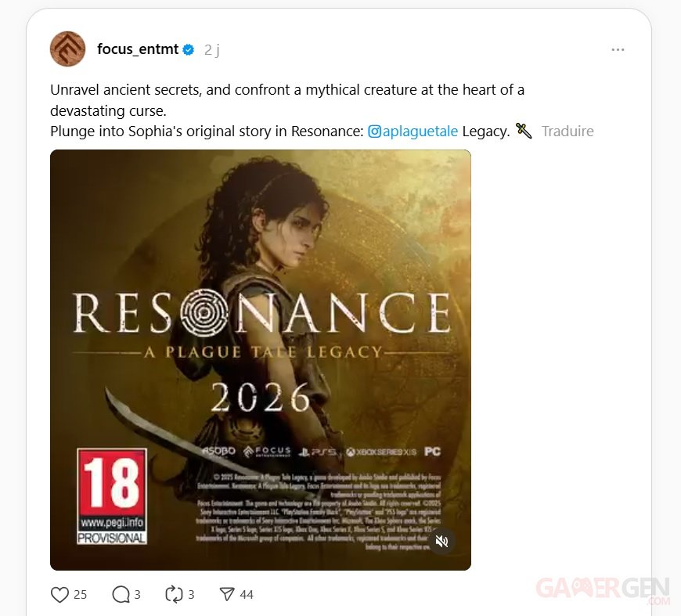Repost using the circular arrows icon
Viewport: 681px width, 616px height.
point(174,594)
